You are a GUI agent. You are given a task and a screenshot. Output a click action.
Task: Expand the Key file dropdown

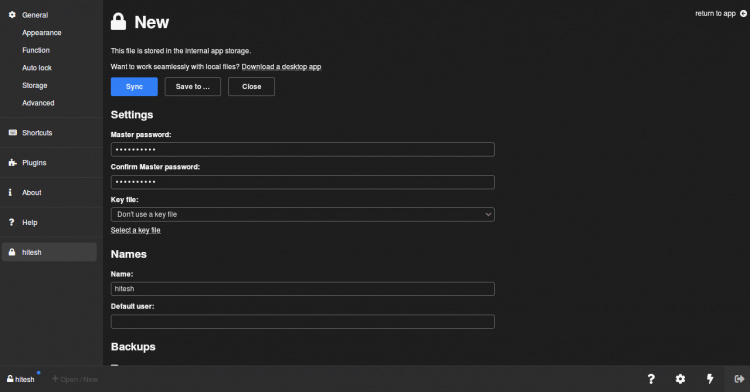303,214
